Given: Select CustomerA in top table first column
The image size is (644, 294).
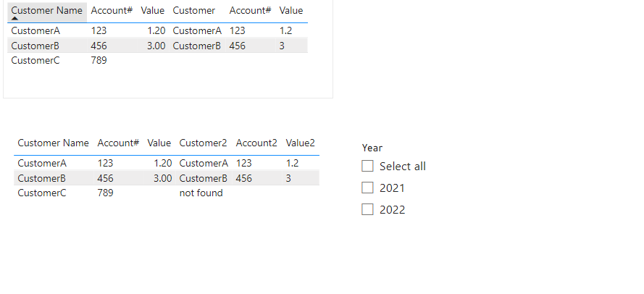Looking at the screenshot, I should click(x=35, y=30).
